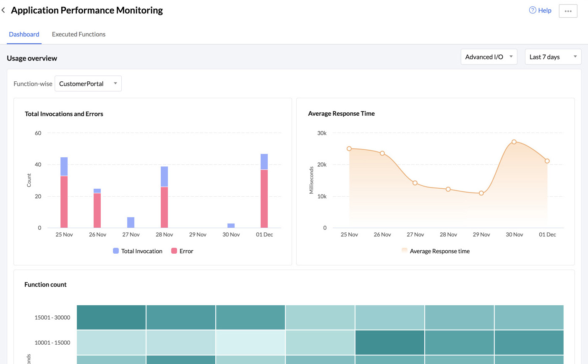Switch to the Executed Functions tab
This screenshot has height=364, width=588.
pyautogui.click(x=78, y=34)
